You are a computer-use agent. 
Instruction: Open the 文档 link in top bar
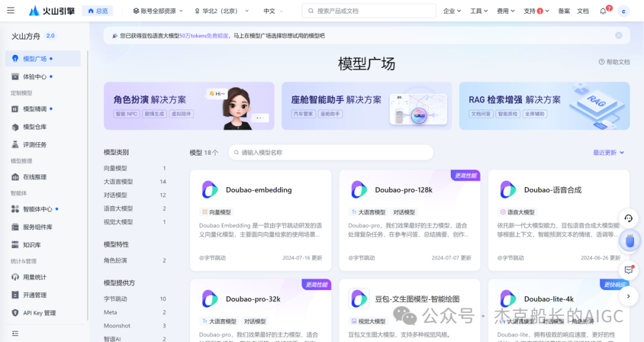click(x=583, y=11)
